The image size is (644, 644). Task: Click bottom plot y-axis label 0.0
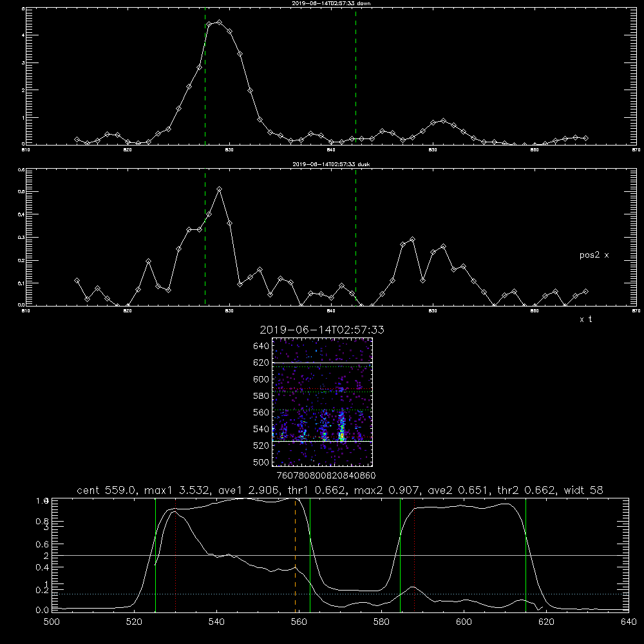coord(43,611)
